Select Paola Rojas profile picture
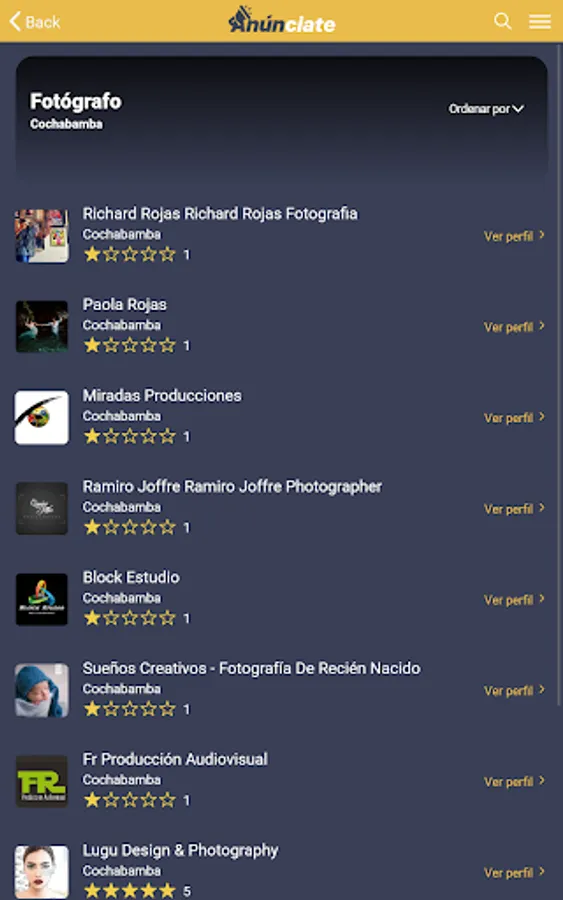Viewport: 563px width, 900px height. click(x=41, y=327)
